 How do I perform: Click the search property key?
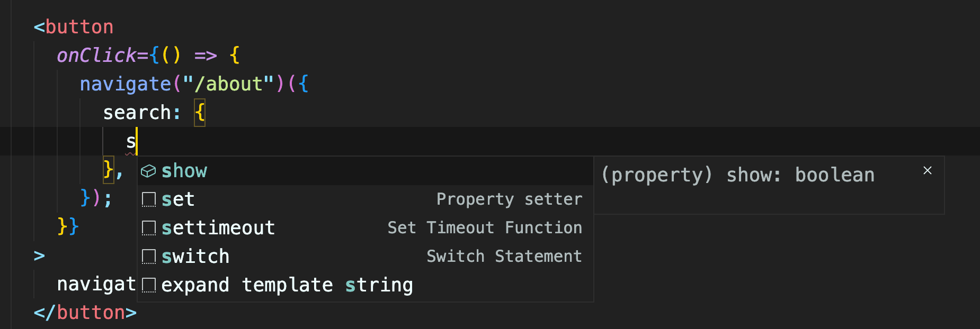tap(137, 112)
